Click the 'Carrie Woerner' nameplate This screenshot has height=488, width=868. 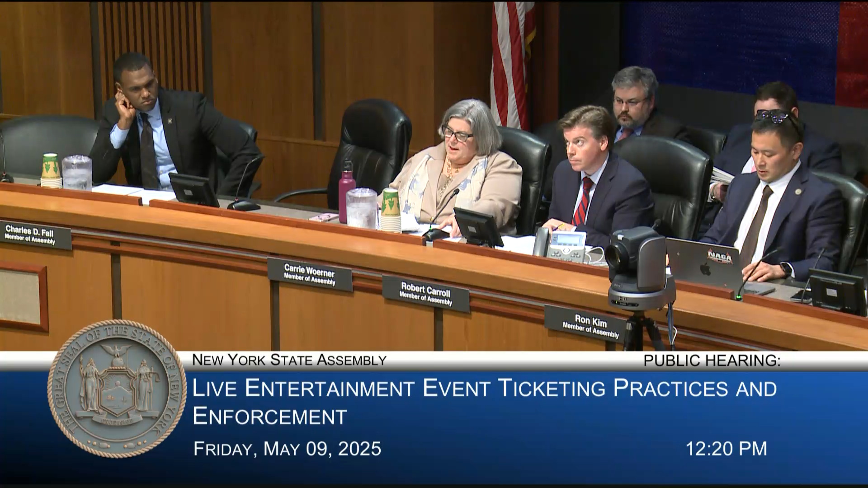pos(310,274)
